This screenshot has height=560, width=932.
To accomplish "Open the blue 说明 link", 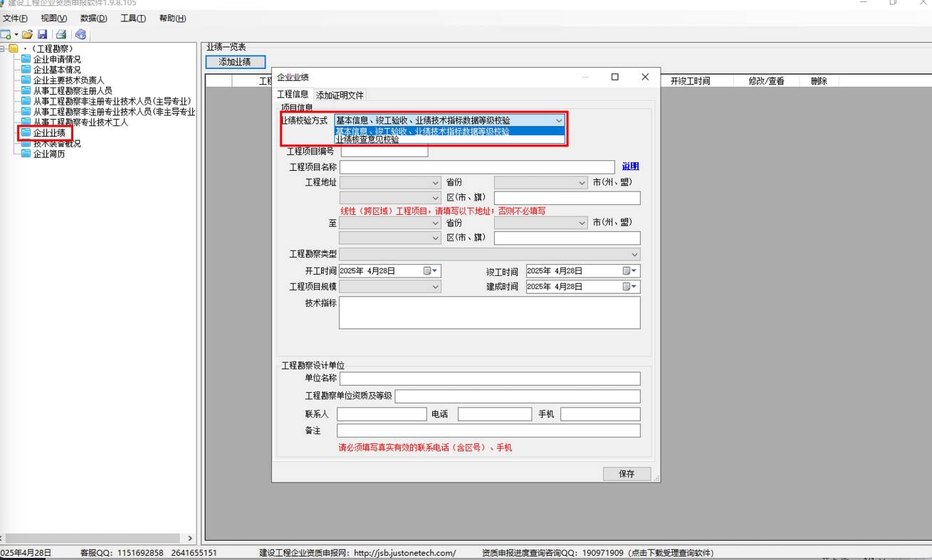I will coord(630,167).
